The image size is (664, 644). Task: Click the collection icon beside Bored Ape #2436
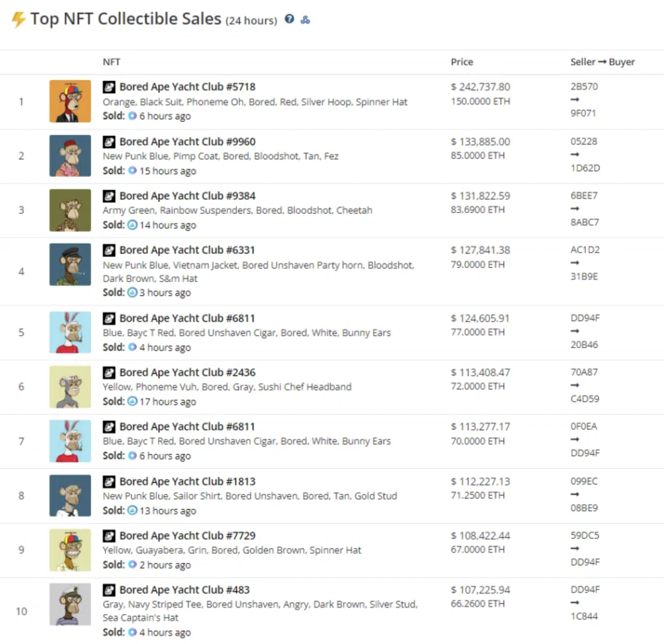(x=109, y=372)
